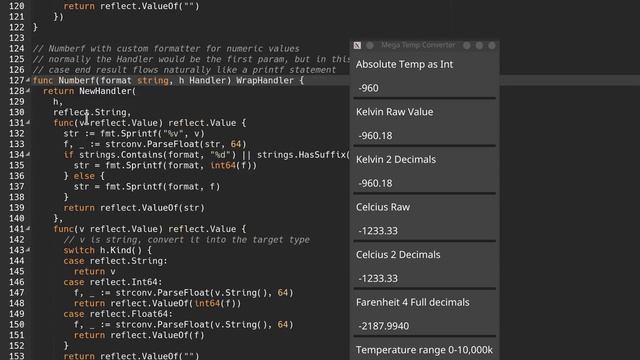
Task: Place cursor on "return reflect.ValueOf(str)" line
Action: pos(134,208)
